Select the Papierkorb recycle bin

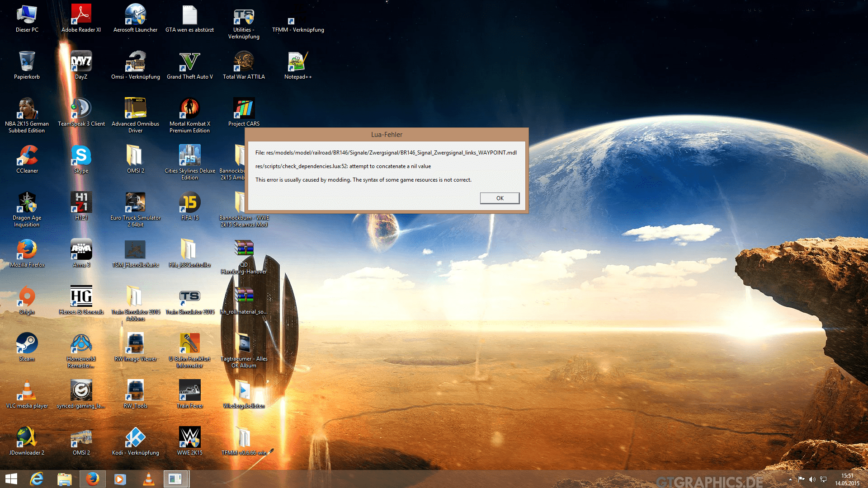27,66
